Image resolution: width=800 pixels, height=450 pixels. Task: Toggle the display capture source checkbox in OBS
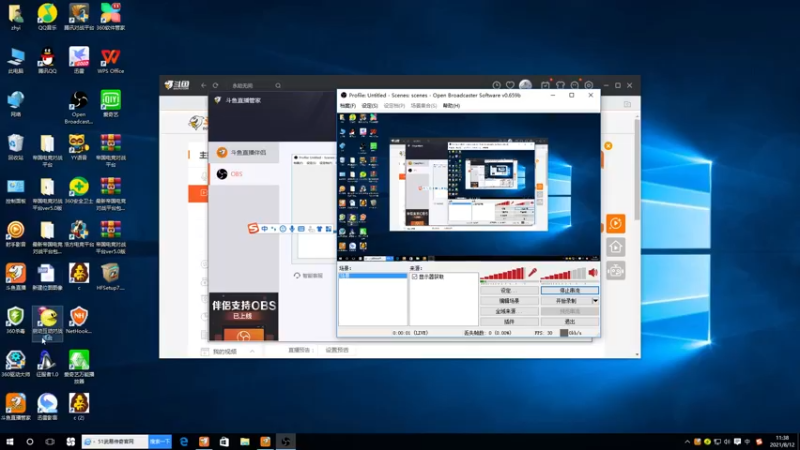tap(414, 277)
